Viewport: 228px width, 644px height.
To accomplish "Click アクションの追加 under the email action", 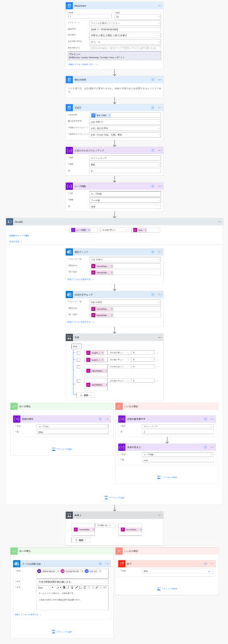I will pos(62,631).
